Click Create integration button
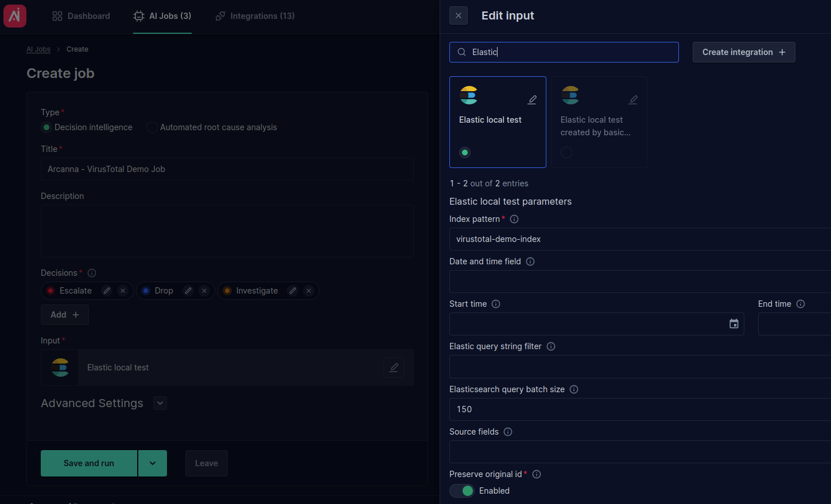The image size is (831, 504). click(744, 52)
